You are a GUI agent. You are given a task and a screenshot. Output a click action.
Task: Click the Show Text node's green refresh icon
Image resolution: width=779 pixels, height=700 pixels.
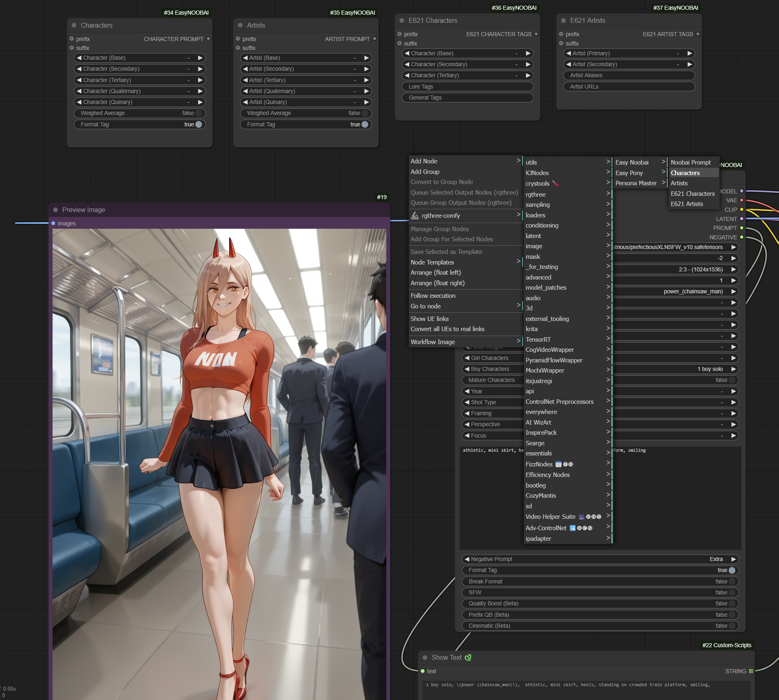click(468, 657)
